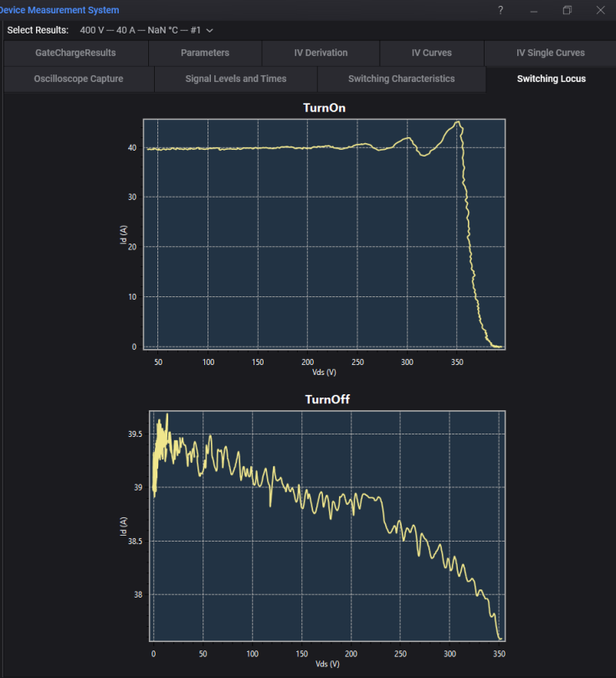View the Signal Levels and Times tab
Screen dimensions: 616x678
(x=236, y=79)
